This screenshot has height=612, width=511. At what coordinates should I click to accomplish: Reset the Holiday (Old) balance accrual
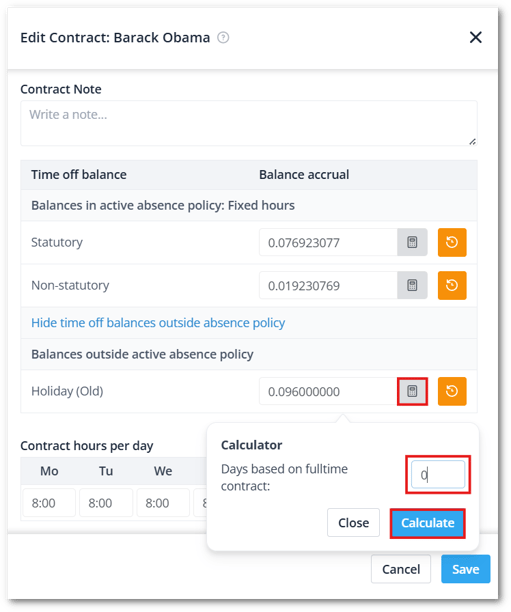click(x=452, y=391)
